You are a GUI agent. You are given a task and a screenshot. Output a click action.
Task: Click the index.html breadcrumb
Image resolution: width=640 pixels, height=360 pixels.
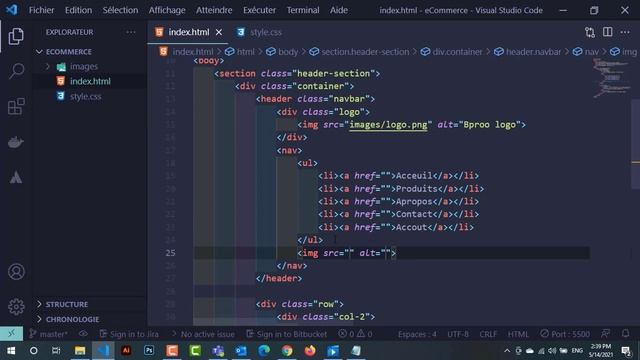pyautogui.click(x=187, y=52)
